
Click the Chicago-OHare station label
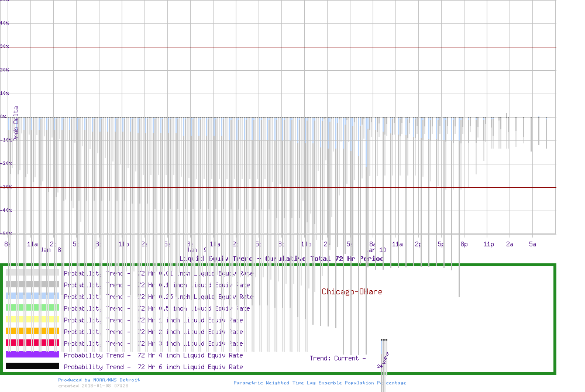[352, 291]
